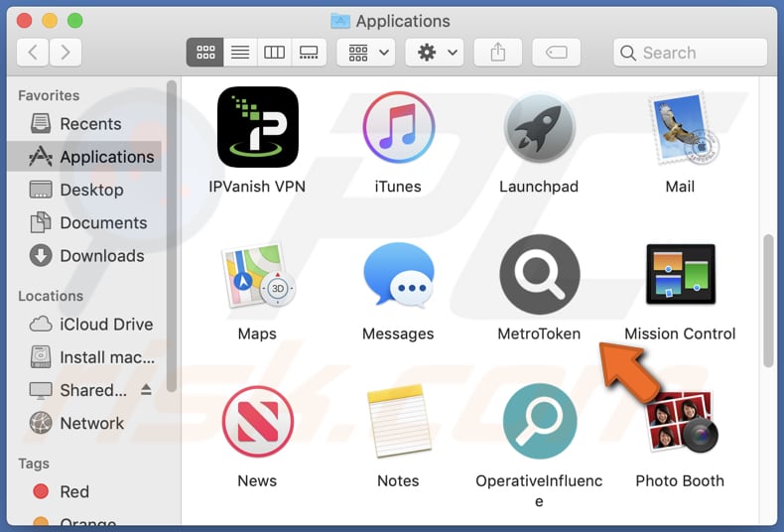784x532 pixels.
Task: Select the Launchpad rocket icon
Action: tap(539, 127)
